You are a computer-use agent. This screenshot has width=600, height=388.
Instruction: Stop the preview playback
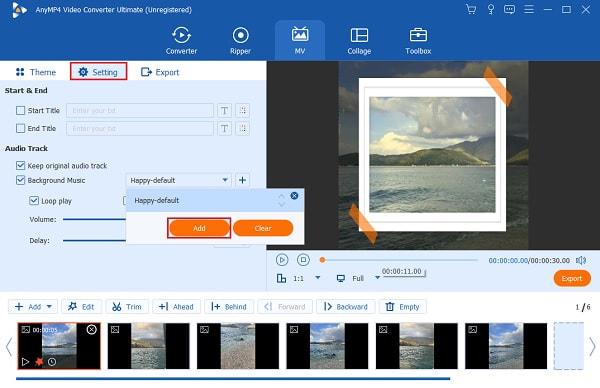pos(303,260)
